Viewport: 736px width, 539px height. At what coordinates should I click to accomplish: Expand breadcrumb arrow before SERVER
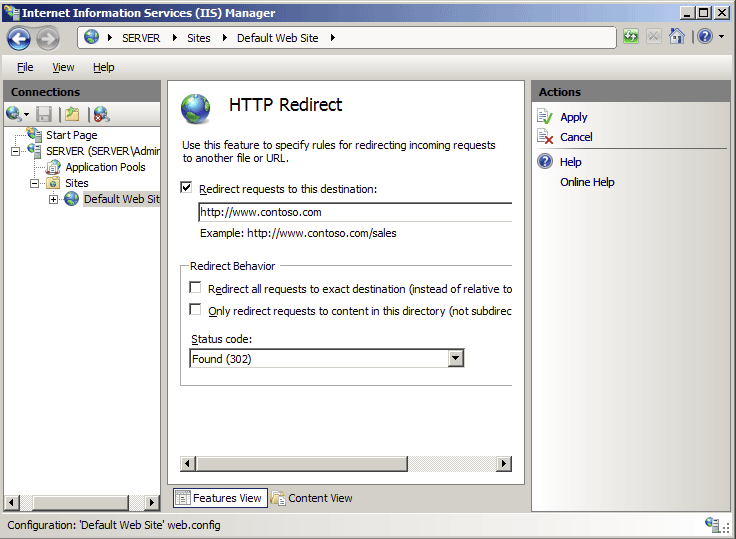coord(110,38)
